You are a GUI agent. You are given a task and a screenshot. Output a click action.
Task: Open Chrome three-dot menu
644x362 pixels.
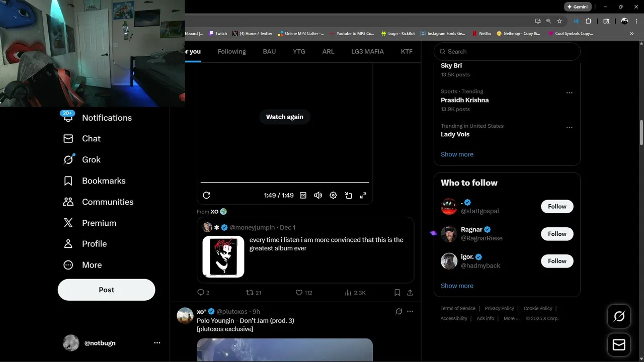click(x=635, y=21)
